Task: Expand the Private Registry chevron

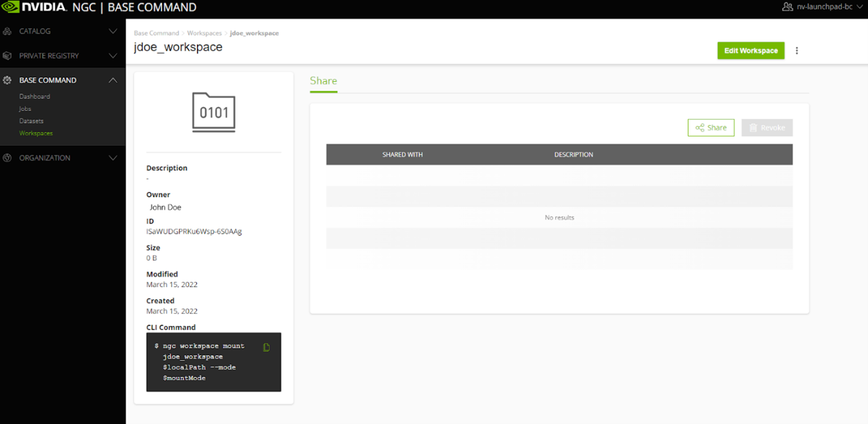Action: pyautogui.click(x=112, y=56)
